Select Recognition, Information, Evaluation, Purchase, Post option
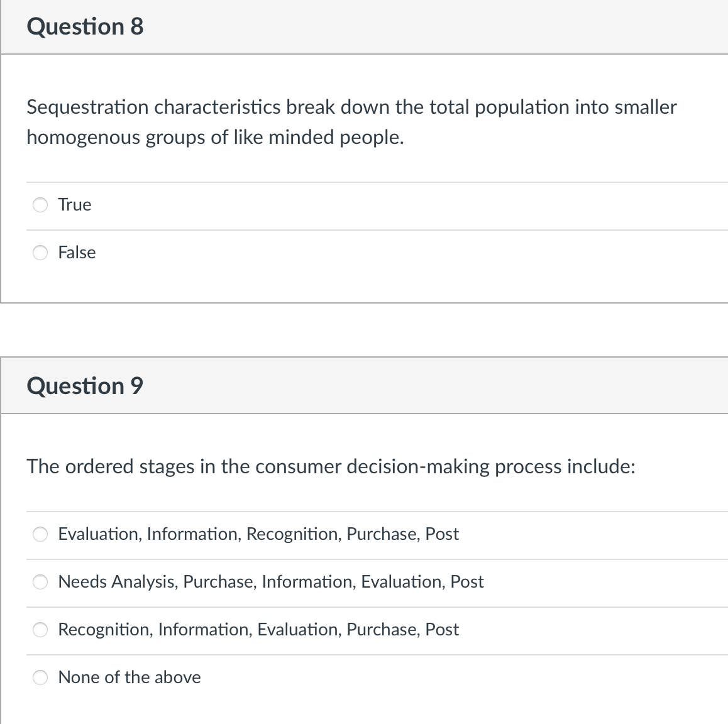The height and width of the screenshot is (724, 728). pyautogui.click(x=40, y=630)
